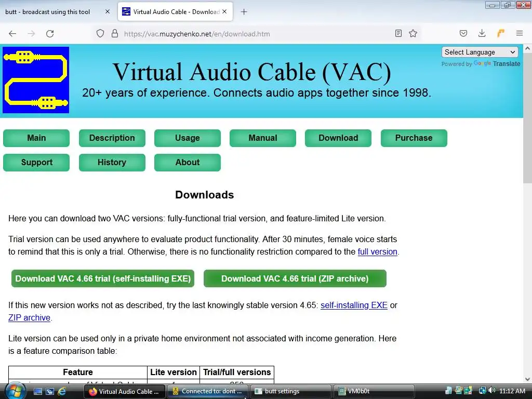
Task: Download VAC 4.66 trial ZIP archive
Action: (x=295, y=278)
